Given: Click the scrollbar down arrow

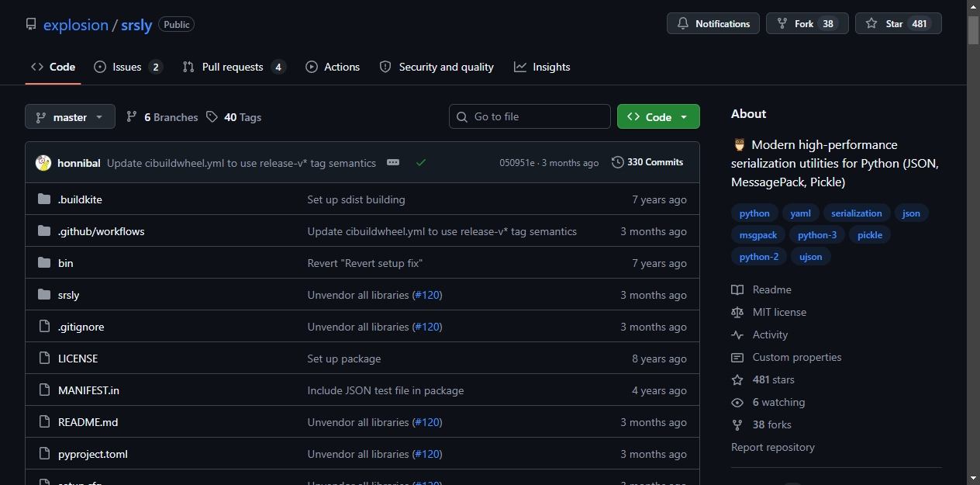Looking at the screenshot, I should coord(974,478).
